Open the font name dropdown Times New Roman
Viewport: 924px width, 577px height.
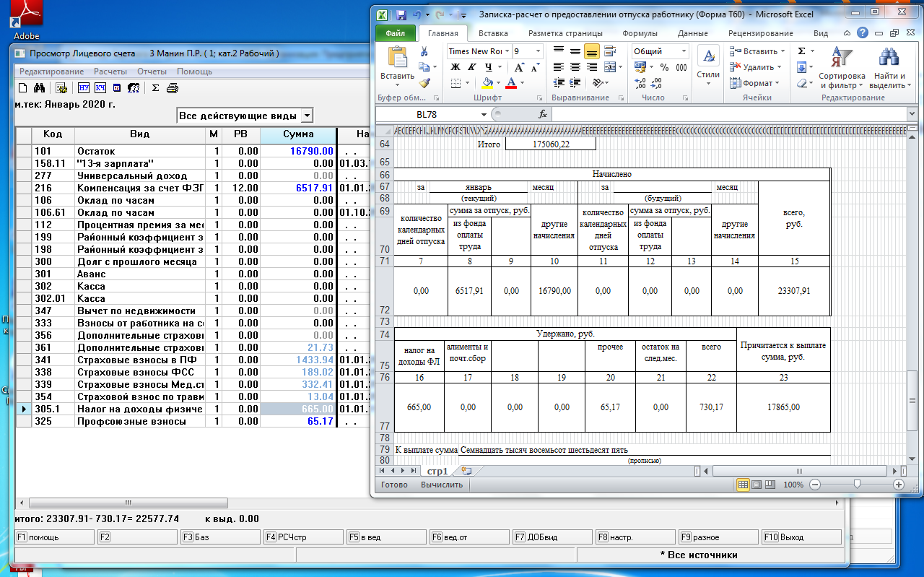pyautogui.click(x=507, y=51)
